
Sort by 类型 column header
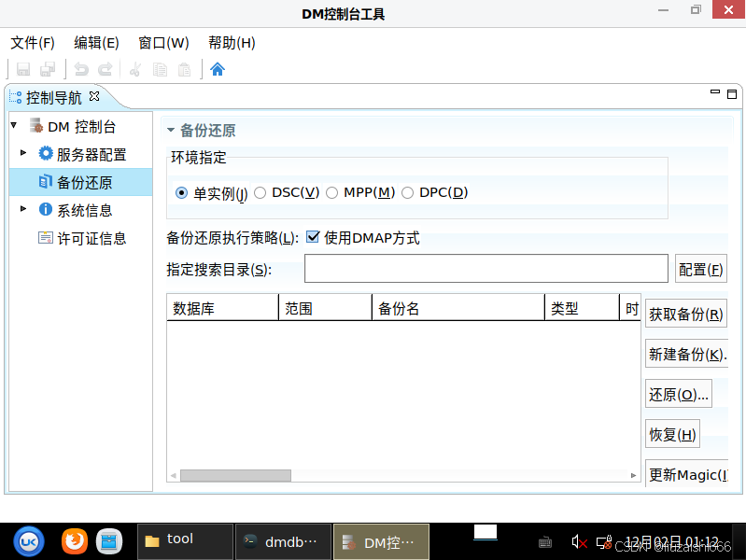(x=582, y=308)
